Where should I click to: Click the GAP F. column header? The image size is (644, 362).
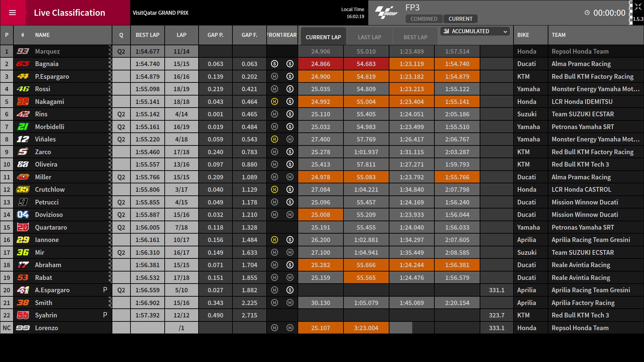[250, 35]
